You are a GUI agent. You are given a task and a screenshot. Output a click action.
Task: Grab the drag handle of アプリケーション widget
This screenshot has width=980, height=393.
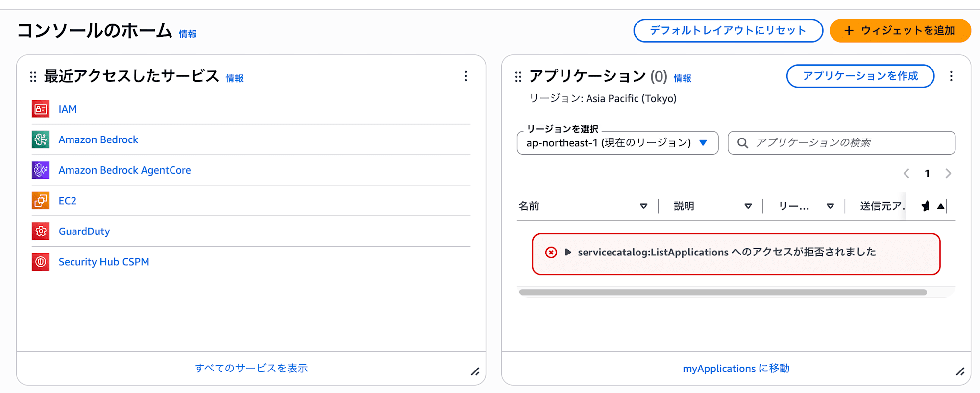click(518, 76)
